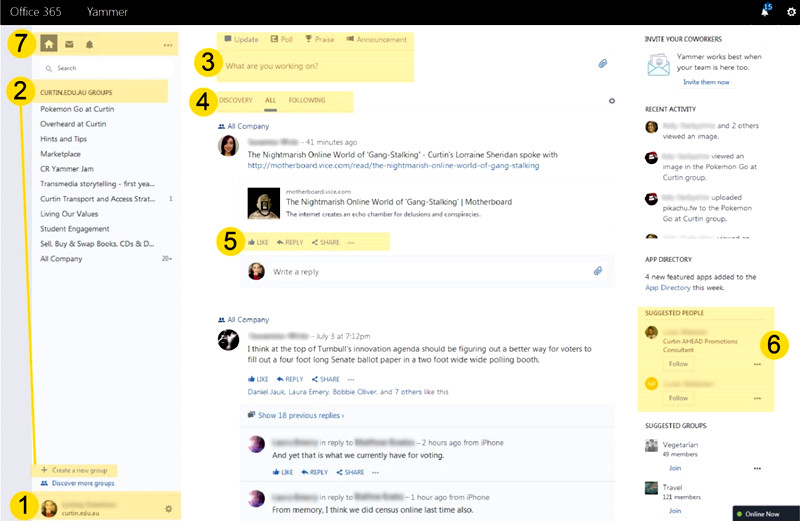Open Sell, Buy & Swap Books group

tap(97, 244)
